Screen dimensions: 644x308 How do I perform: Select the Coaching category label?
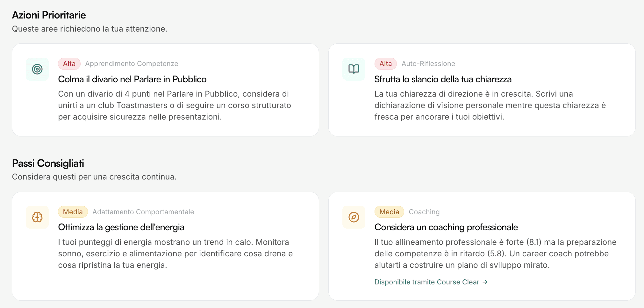[x=424, y=211]
